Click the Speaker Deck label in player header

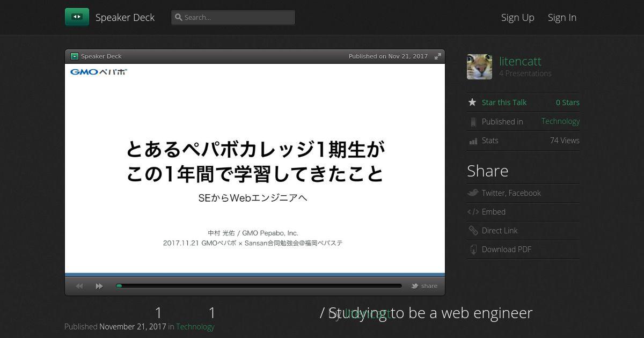101,56
